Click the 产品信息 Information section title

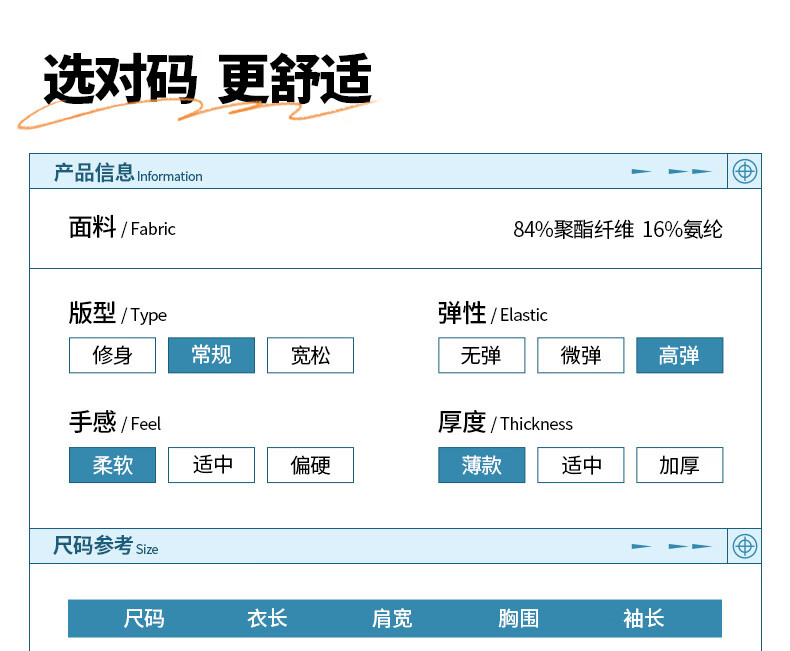tap(128, 173)
